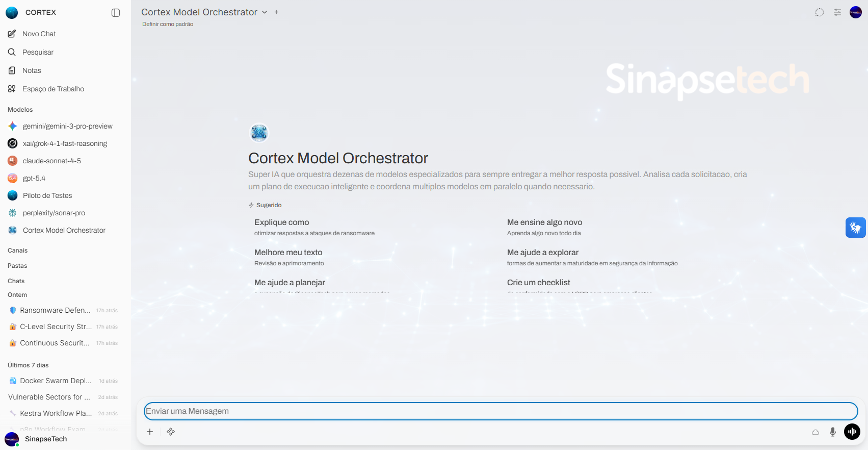Collapse the Pastas section
The height and width of the screenshot is (450, 868).
click(x=17, y=266)
